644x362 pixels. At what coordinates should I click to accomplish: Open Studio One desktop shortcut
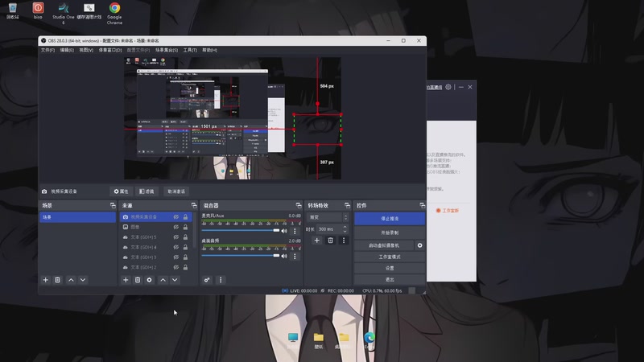click(x=64, y=13)
